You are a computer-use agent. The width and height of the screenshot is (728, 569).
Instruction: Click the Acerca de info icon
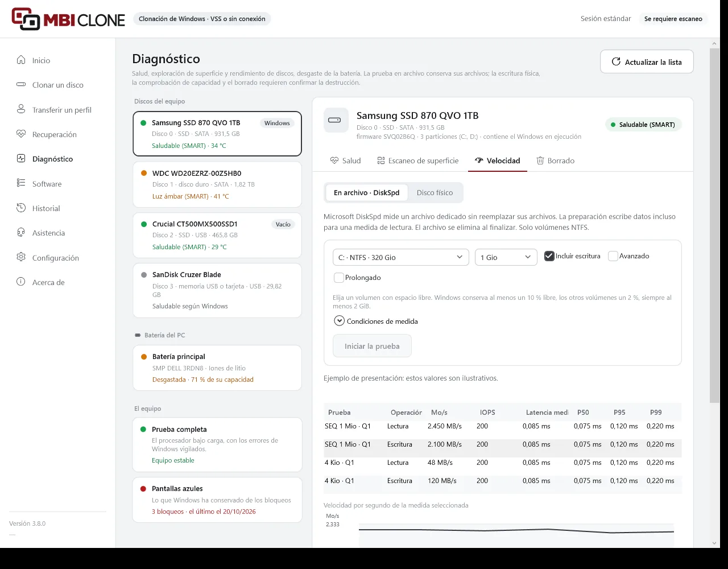[21, 282]
